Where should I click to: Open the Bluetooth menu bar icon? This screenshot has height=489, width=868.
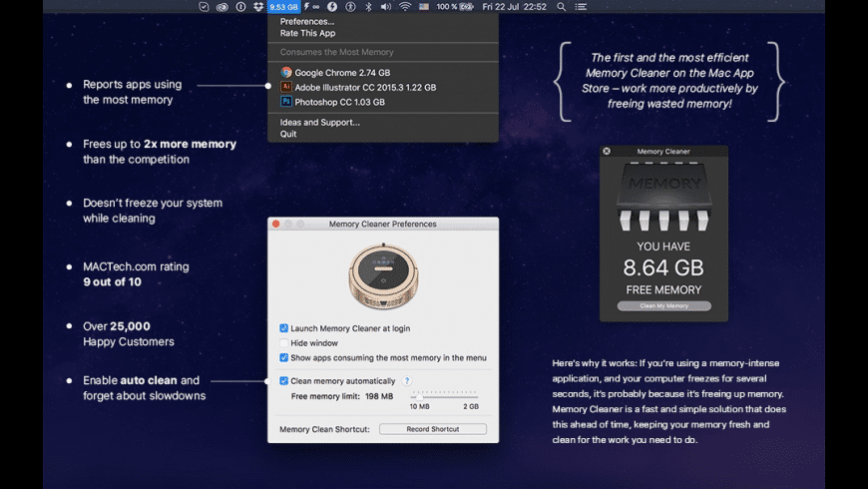(x=369, y=7)
